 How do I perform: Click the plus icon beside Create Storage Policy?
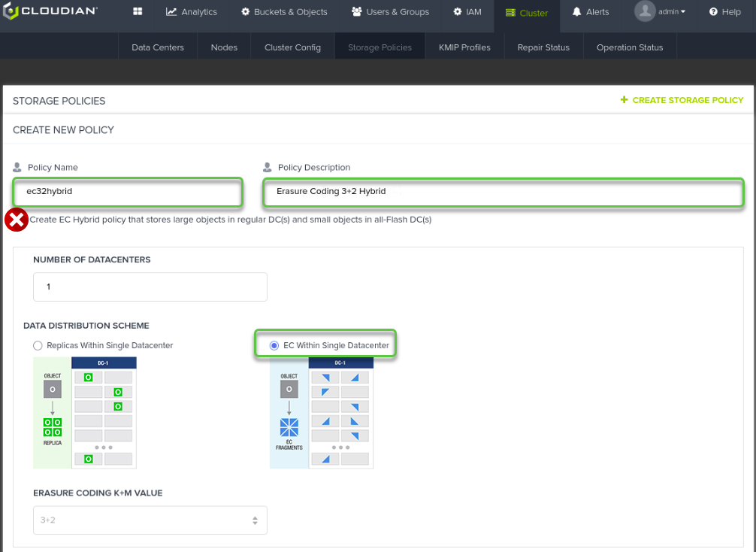click(624, 100)
